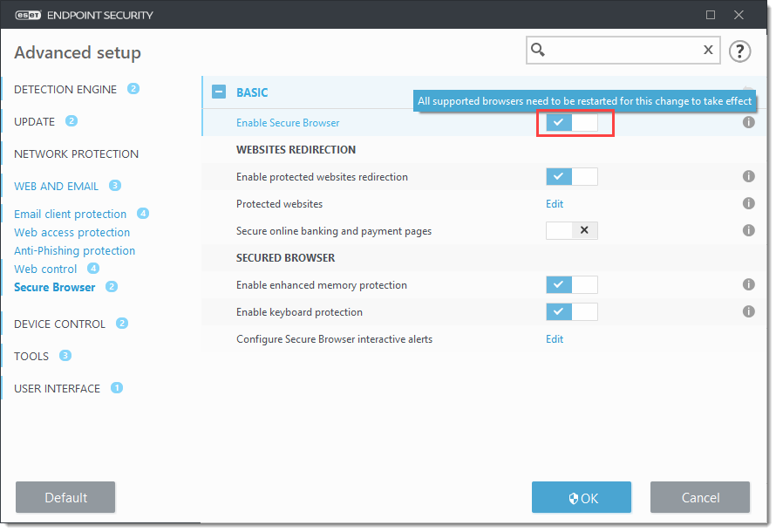
Task: Open UPDATE settings
Action: [x=34, y=122]
